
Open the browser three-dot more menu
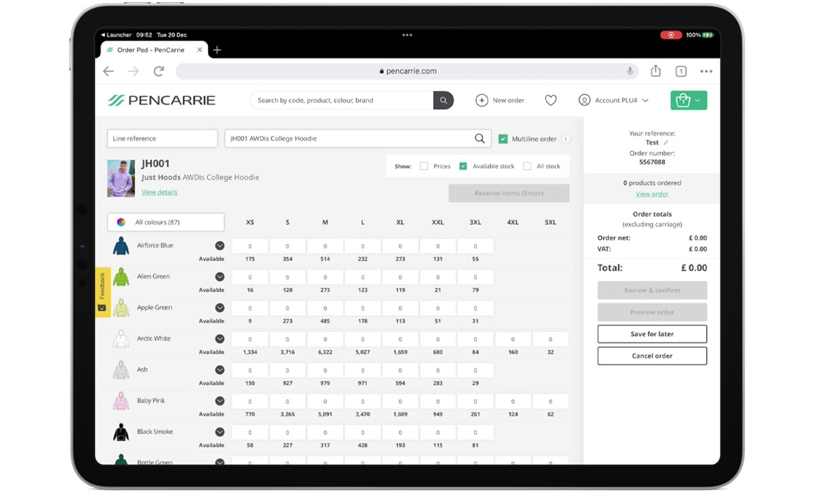[706, 71]
